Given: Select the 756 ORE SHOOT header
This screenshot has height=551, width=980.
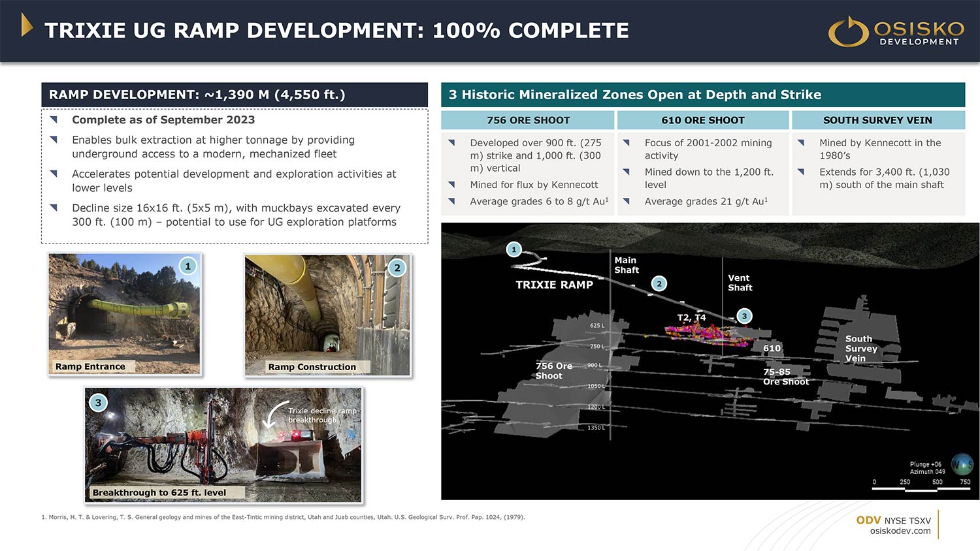Looking at the screenshot, I should pos(528,120).
